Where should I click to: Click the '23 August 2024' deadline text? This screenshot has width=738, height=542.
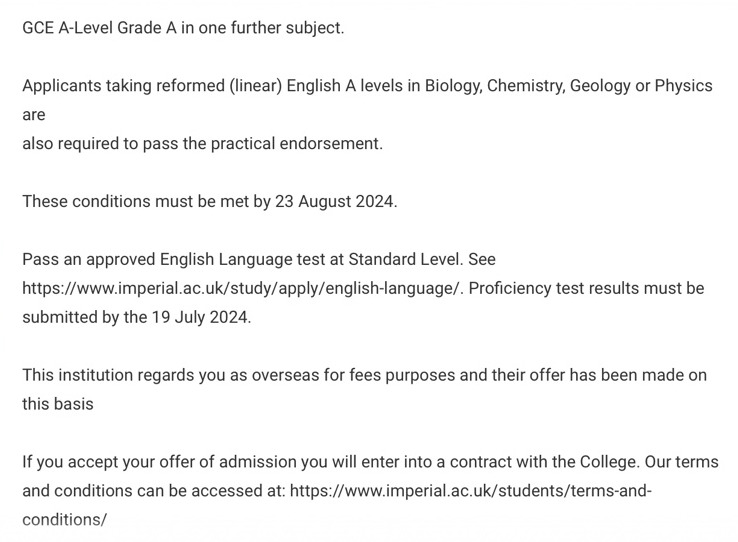tap(334, 201)
